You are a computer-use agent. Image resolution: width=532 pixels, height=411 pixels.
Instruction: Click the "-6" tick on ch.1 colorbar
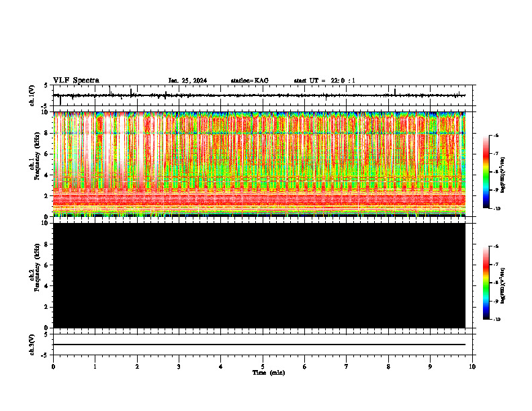click(496, 135)
